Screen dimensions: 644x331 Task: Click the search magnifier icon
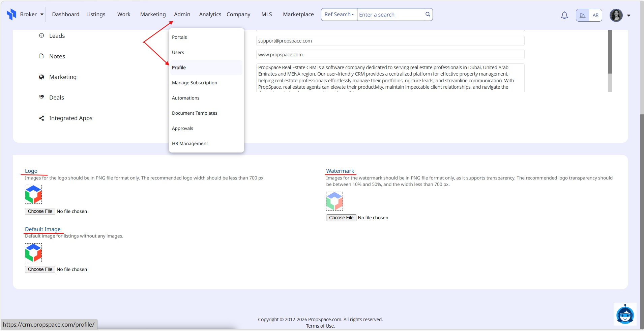[x=428, y=15]
